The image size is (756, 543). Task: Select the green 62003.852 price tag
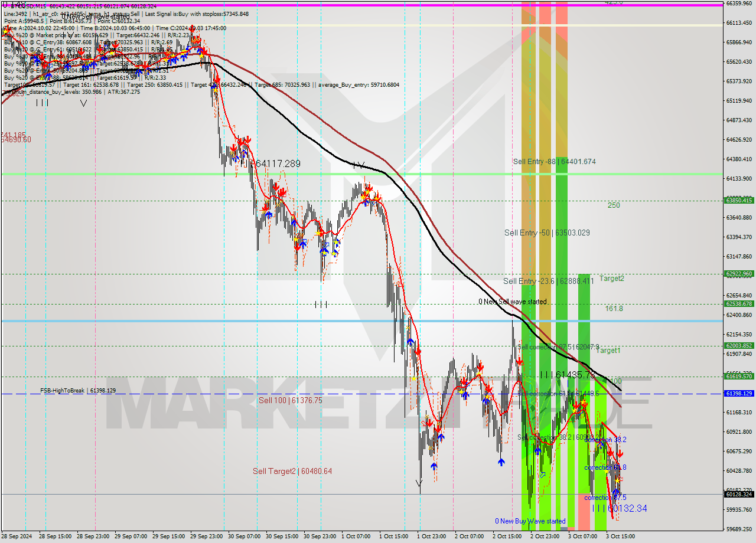739,345
